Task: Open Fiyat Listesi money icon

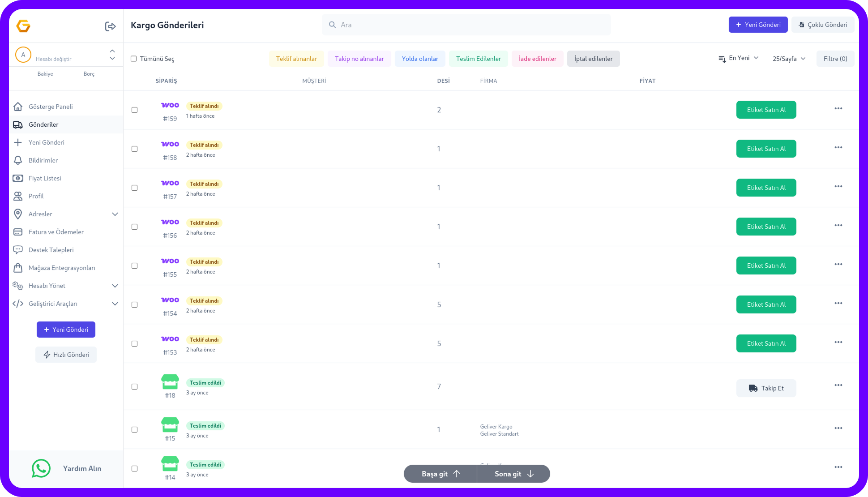Action: 18,178
